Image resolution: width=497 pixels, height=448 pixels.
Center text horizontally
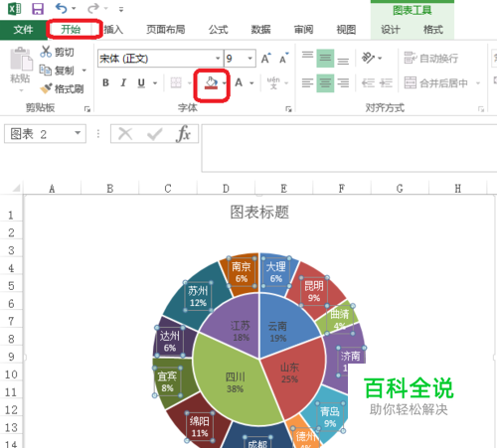(x=325, y=82)
